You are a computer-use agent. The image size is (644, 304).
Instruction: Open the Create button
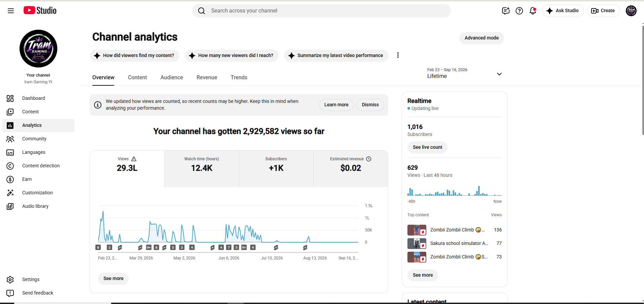604,11
